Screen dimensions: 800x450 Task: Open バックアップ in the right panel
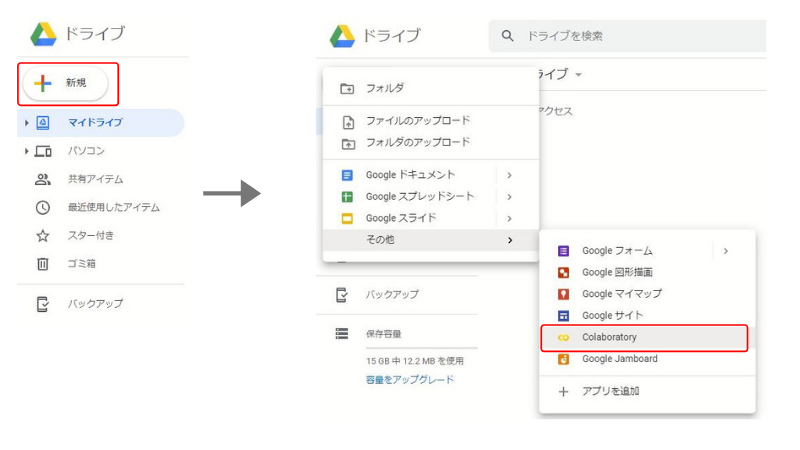(x=392, y=295)
